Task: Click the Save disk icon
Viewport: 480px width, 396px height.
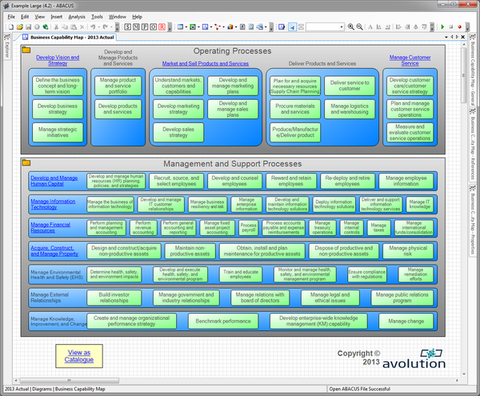Action: tap(28, 27)
